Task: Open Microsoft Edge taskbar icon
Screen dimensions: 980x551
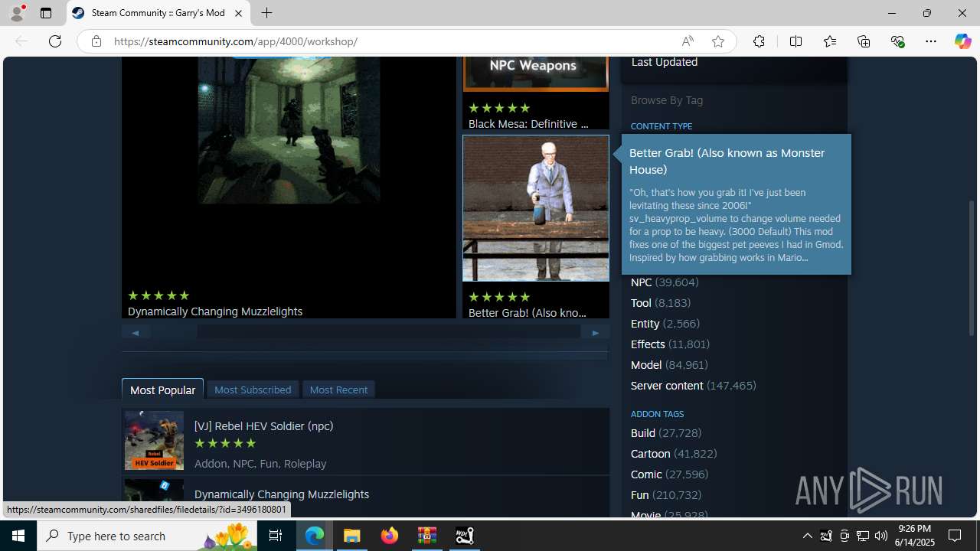Action: click(x=315, y=536)
